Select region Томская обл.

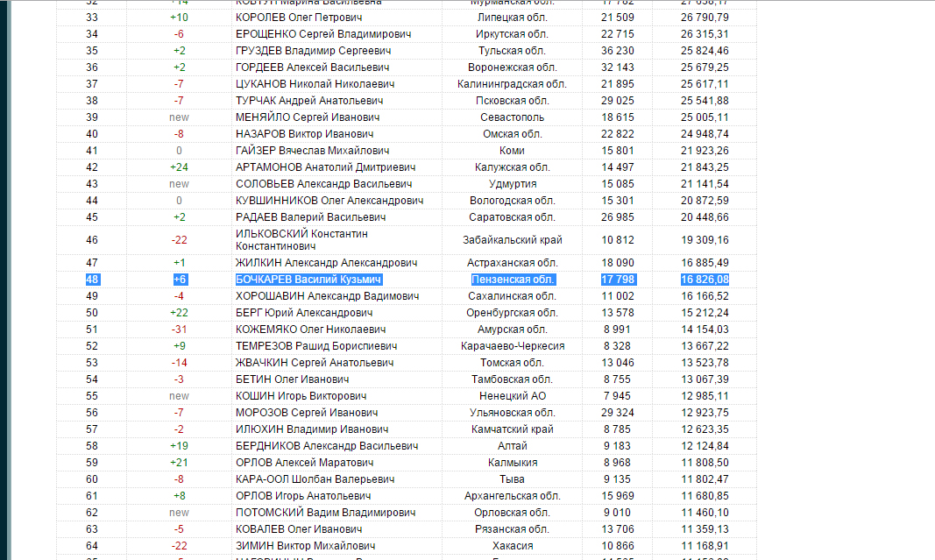point(513,363)
